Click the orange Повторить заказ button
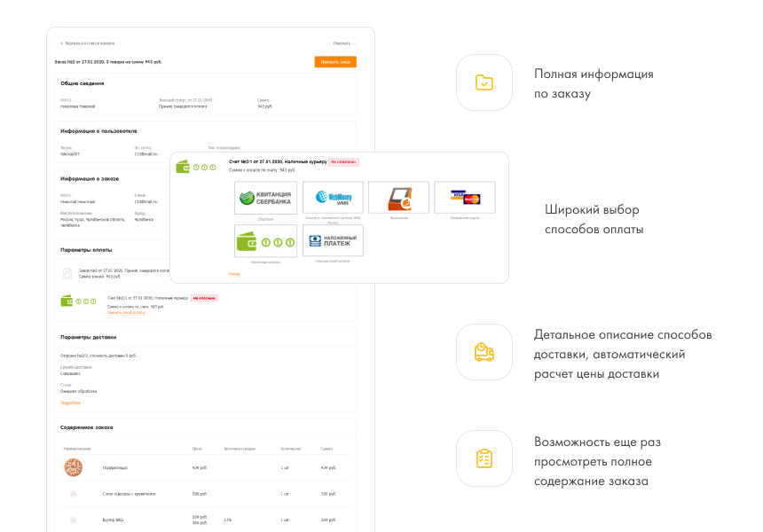This screenshot has width=763, height=532. click(334, 62)
